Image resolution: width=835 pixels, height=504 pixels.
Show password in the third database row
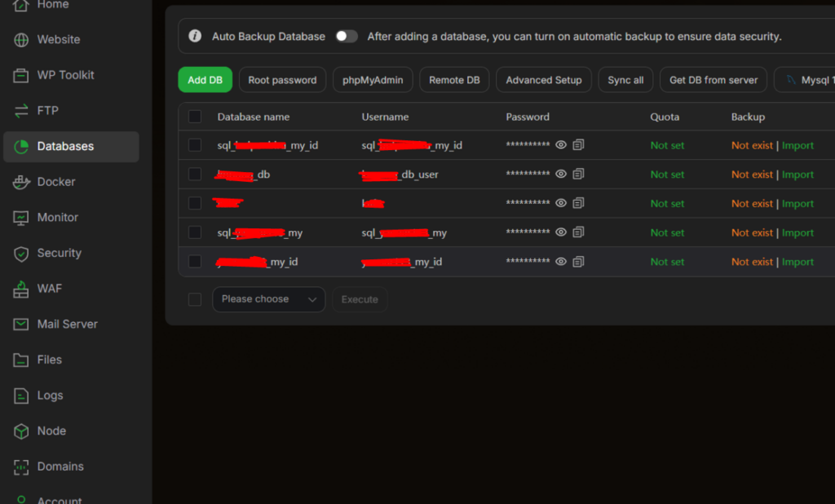(x=561, y=203)
